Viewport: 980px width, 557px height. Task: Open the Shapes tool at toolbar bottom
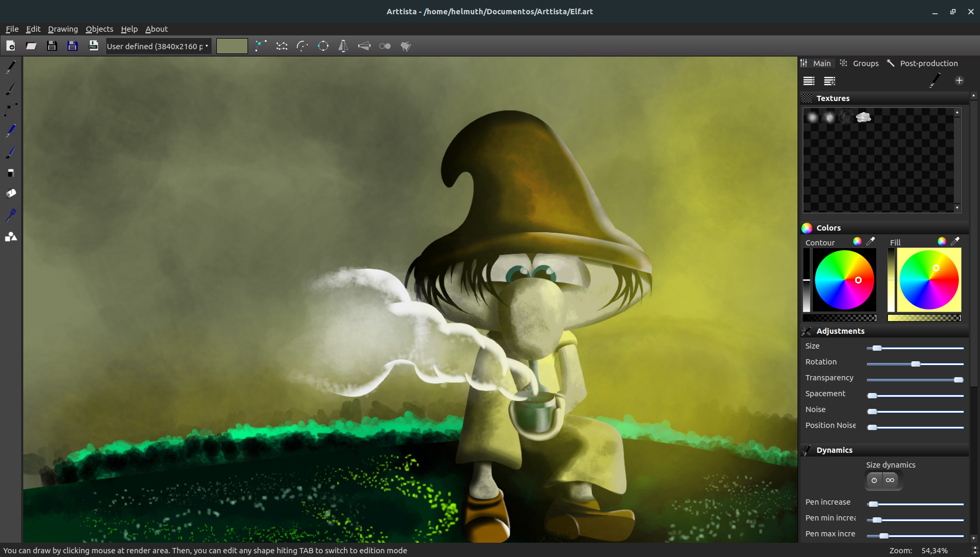coord(11,236)
